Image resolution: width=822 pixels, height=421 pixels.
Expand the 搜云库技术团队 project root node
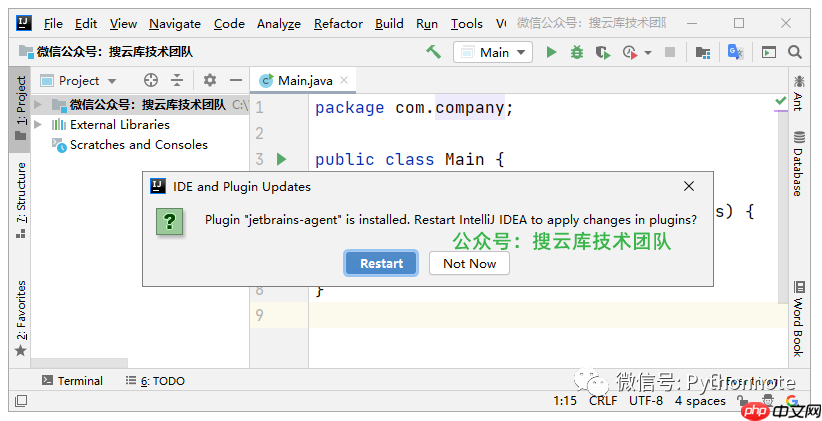coord(38,105)
